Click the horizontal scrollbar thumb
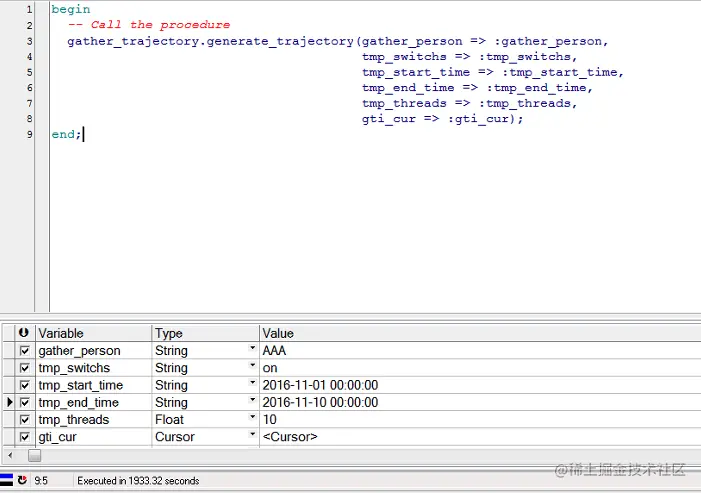Screen dimensions: 701x493 pyautogui.click(x=34, y=456)
